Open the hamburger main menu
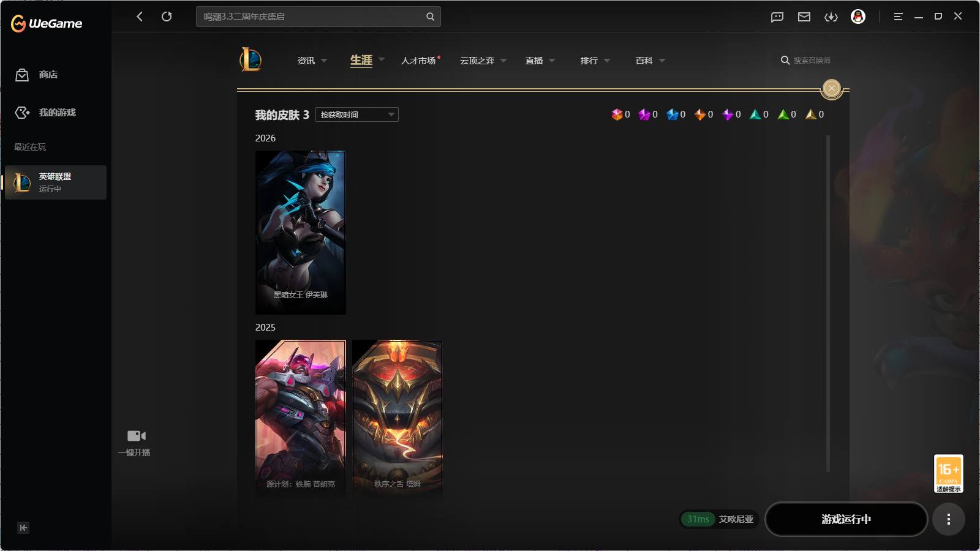 (x=898, y=17)
